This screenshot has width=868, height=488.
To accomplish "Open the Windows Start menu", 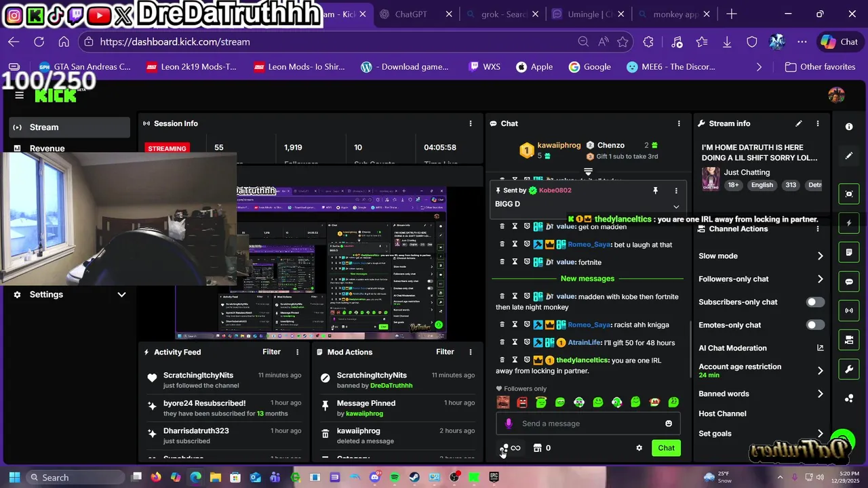I will (x=14, y=477).
